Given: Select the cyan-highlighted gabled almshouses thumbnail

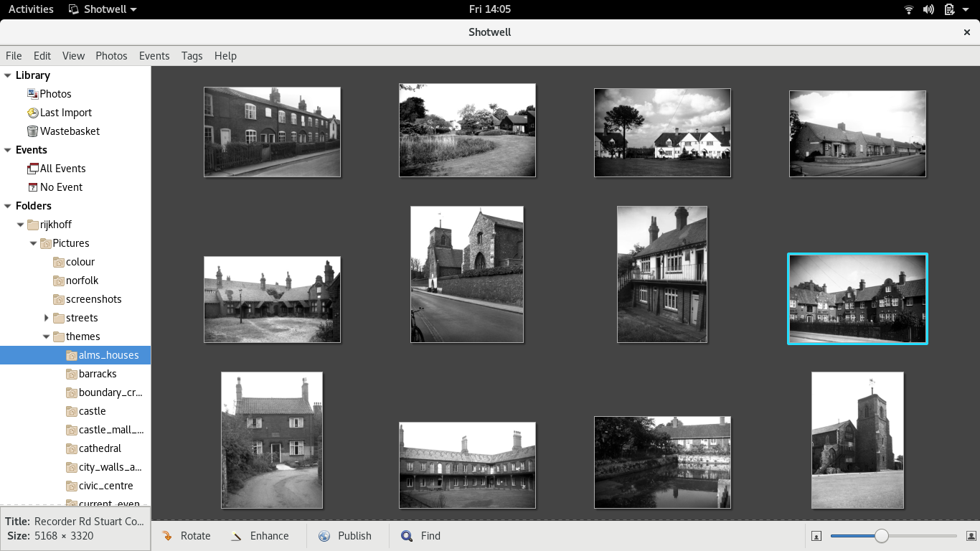Looking at the screenshot, I should pos(857,299).
